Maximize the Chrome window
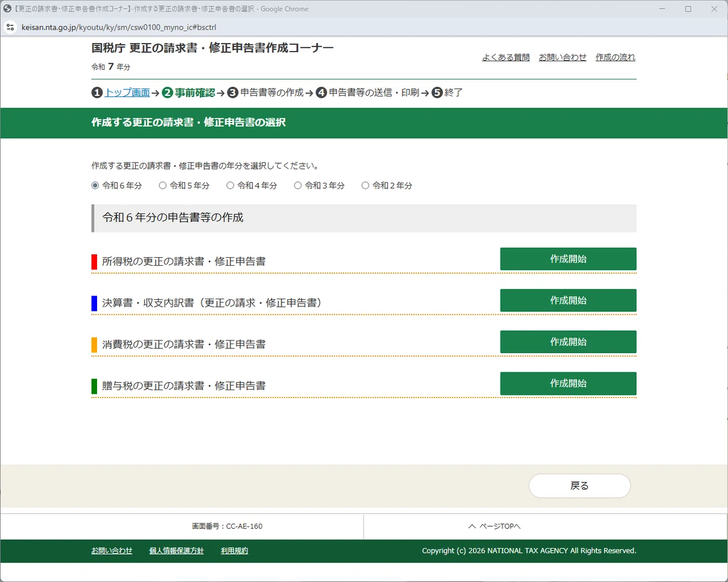 point(688,8)
